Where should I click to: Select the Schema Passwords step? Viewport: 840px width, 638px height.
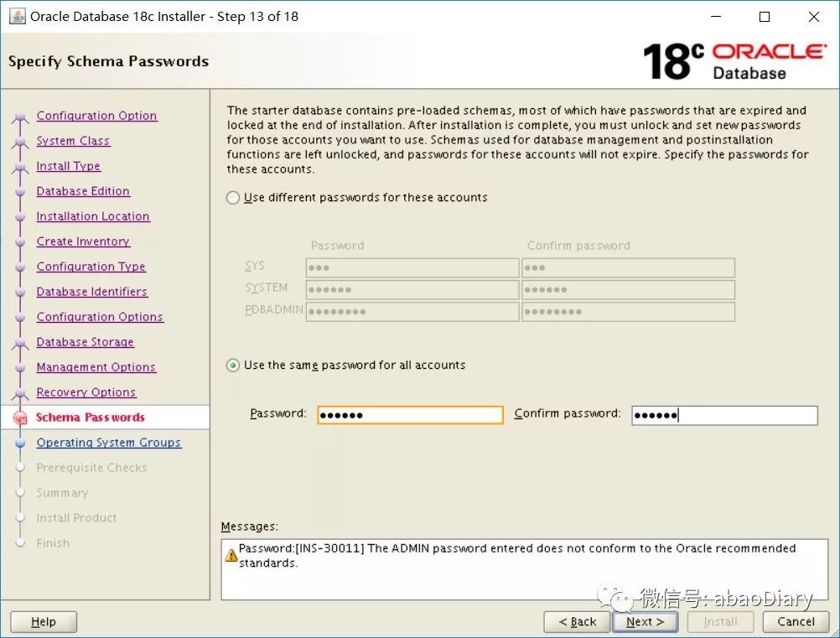point(90,418)
